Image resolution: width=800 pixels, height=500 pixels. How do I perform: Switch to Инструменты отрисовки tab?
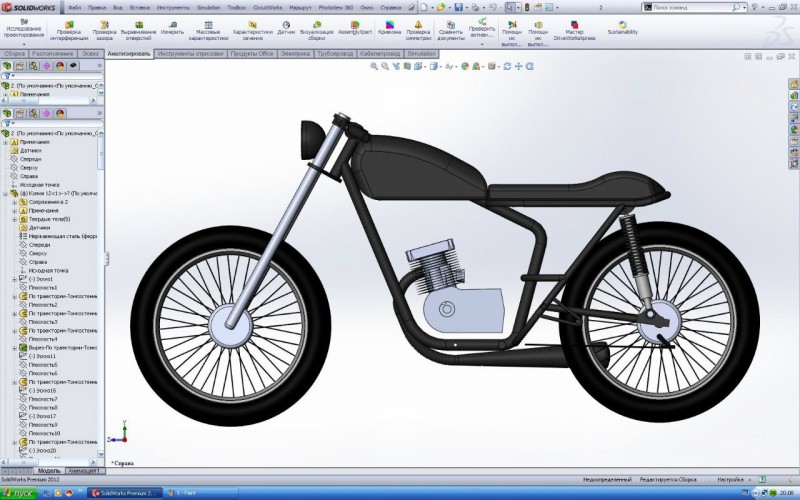tap(190, 54)
